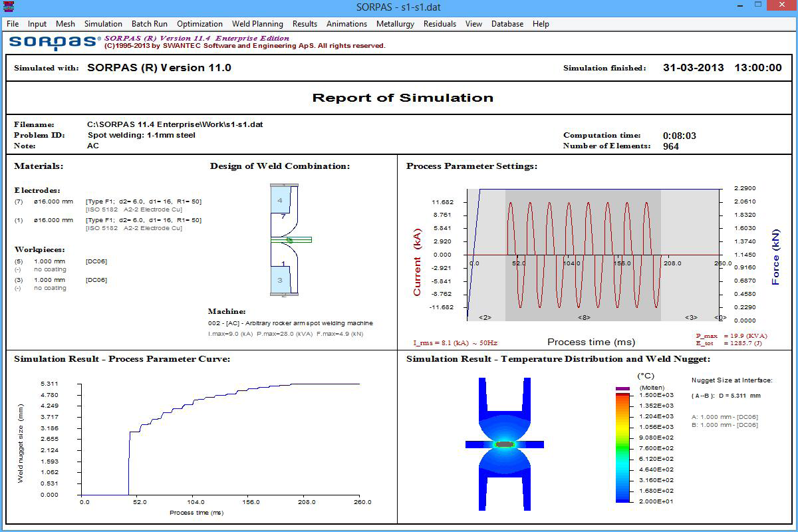Screen dimensions: 798x532
Task: Open the Input menu
Action: point(37,23)
